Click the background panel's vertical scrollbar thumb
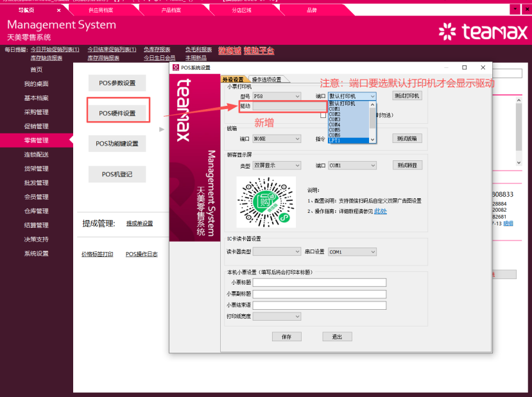This screenshot has width=532, height=397. (x=519, y=127)
